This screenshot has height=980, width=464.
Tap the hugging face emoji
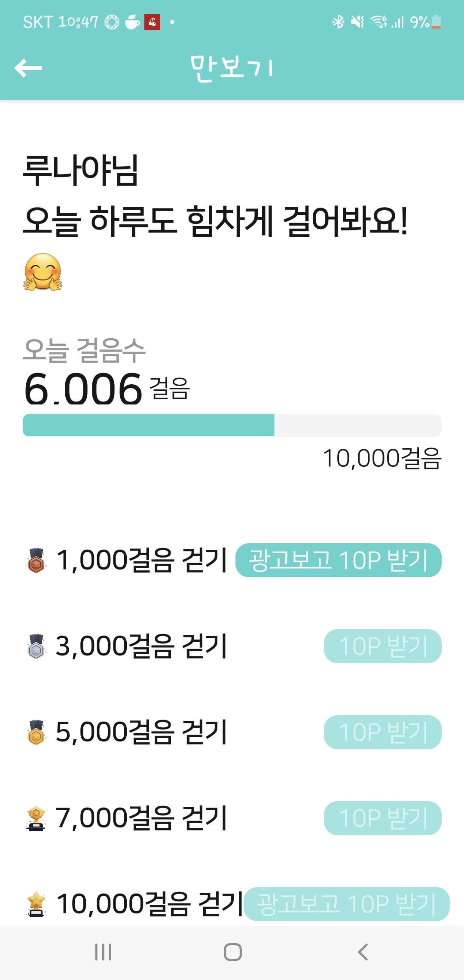43,272
